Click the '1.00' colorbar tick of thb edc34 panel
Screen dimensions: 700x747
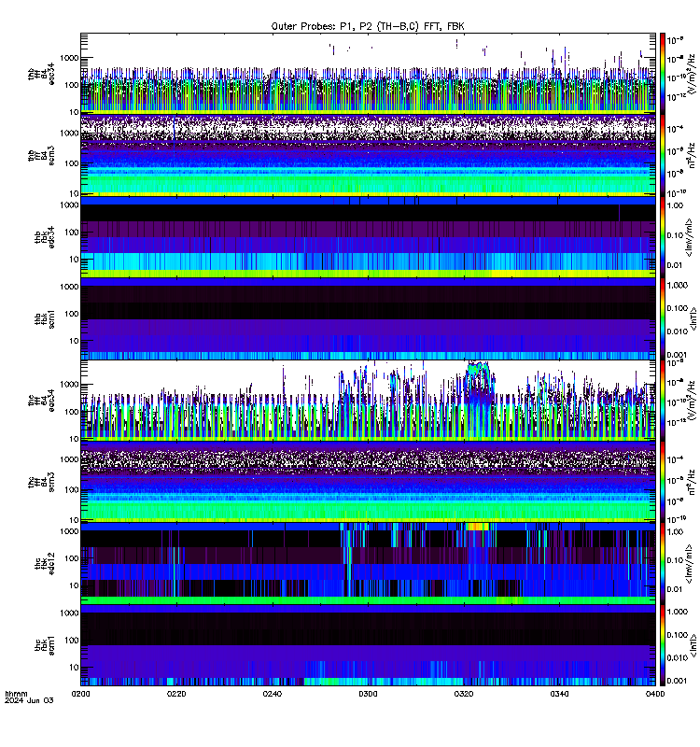675,205
